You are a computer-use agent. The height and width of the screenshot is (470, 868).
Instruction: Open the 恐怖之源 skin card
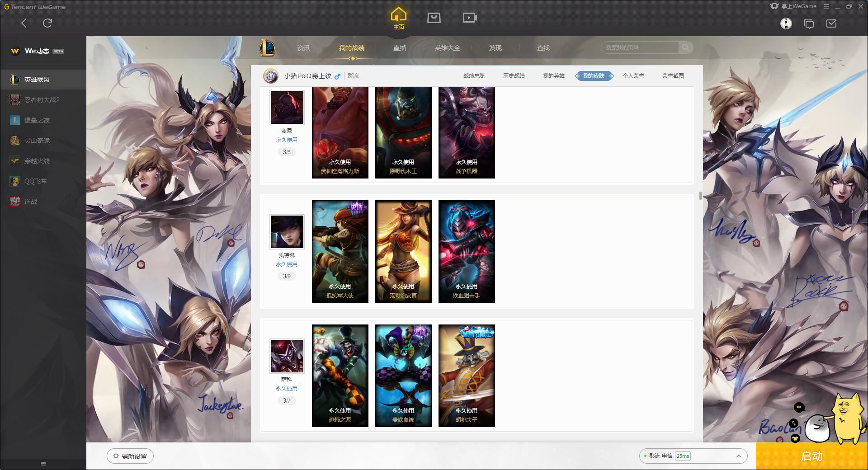pos(340,376)
